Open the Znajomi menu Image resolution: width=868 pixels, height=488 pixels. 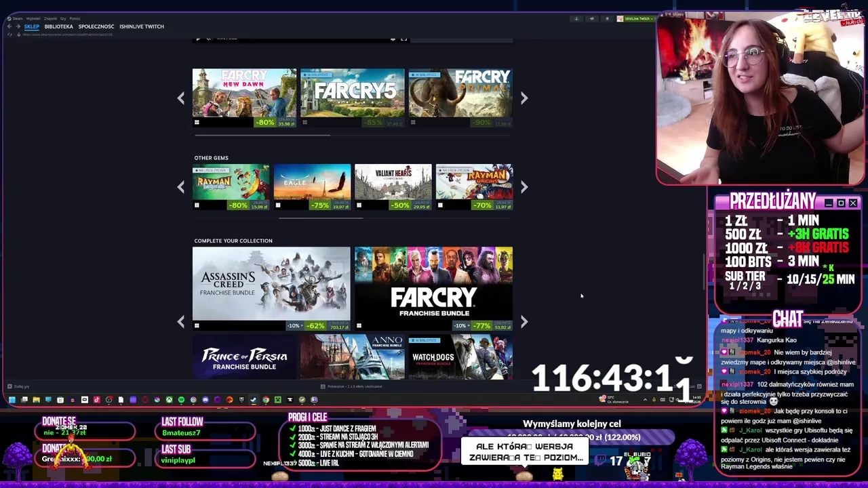pos(50,18)
